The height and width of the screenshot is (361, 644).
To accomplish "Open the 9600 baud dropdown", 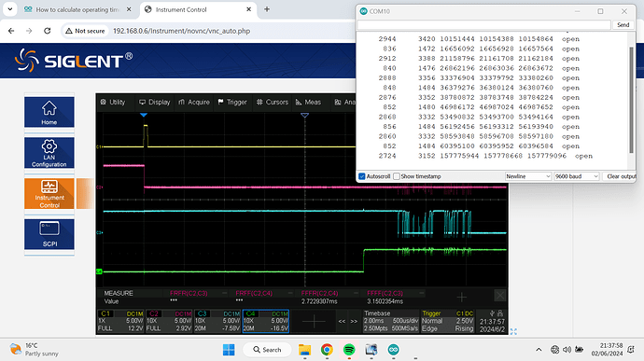I will [577, 176].
